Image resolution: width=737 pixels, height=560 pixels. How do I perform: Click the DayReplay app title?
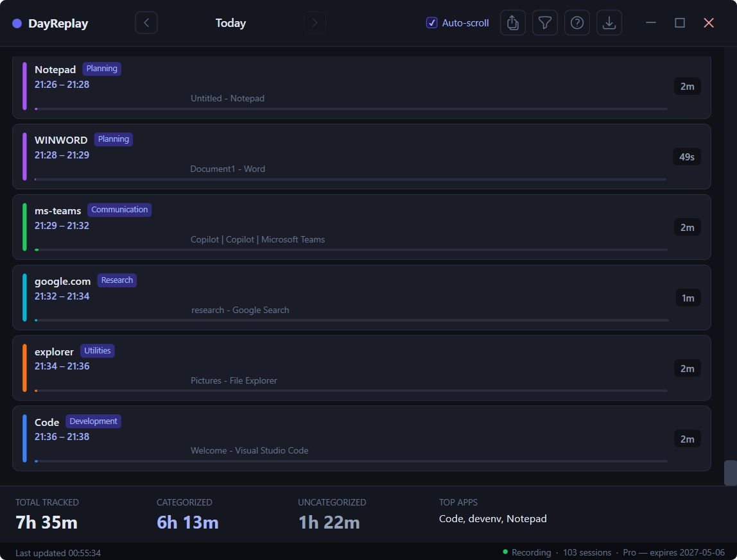pyautogui.click(x=58, y=24)
